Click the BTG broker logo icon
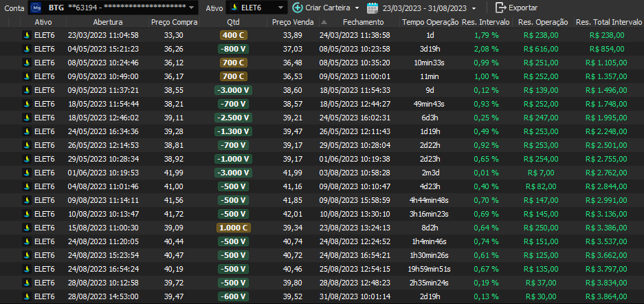This screenshot has width=644, height=304. pyautogui.click(x=36, y=8)
